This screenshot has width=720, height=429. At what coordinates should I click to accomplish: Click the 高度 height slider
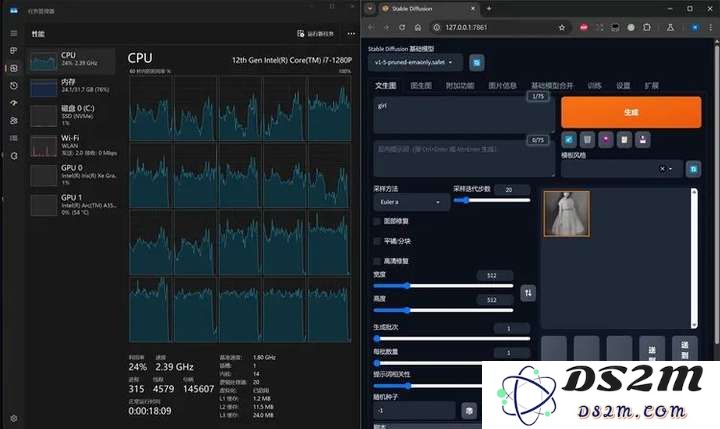443,310
